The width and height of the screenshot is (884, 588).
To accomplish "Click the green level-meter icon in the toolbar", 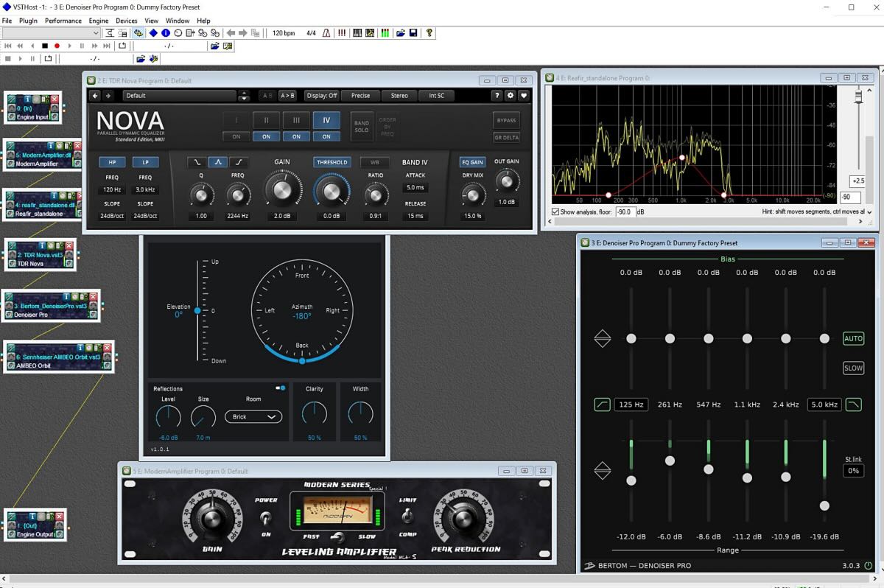I will (x=385, y=33).
